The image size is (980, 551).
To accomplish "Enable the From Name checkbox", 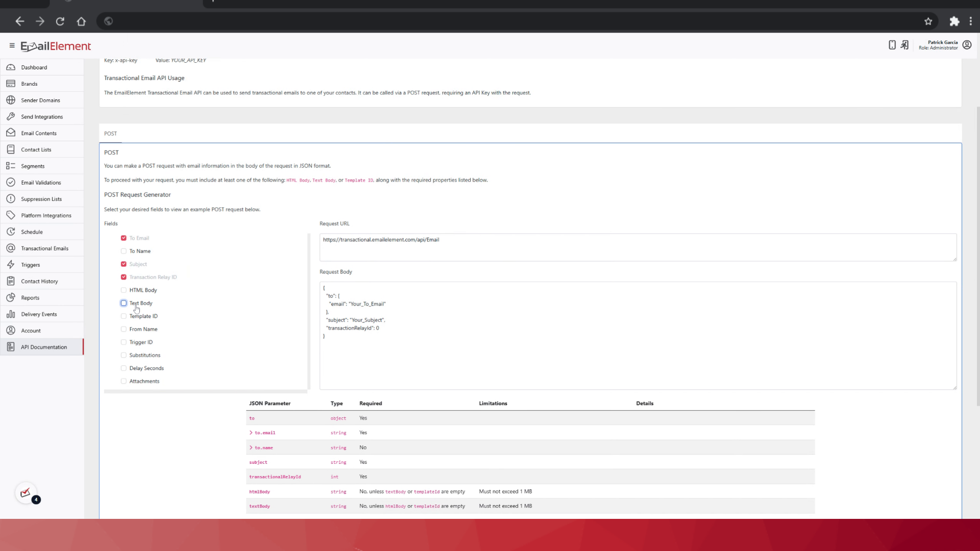I will tap(124, 329).
